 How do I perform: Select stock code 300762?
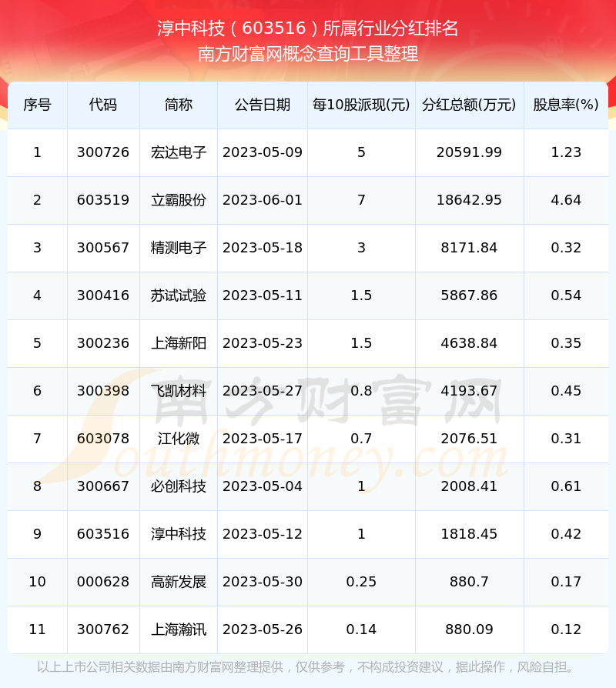103,630
